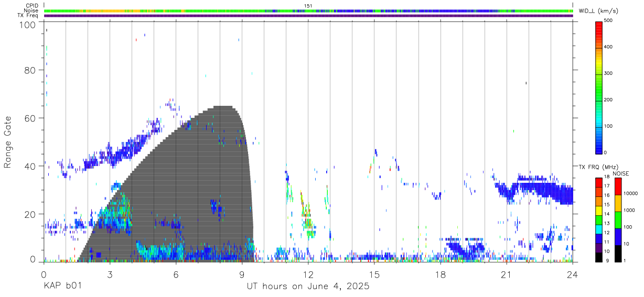Click the noise color strip above the plot

pos(308,10)
